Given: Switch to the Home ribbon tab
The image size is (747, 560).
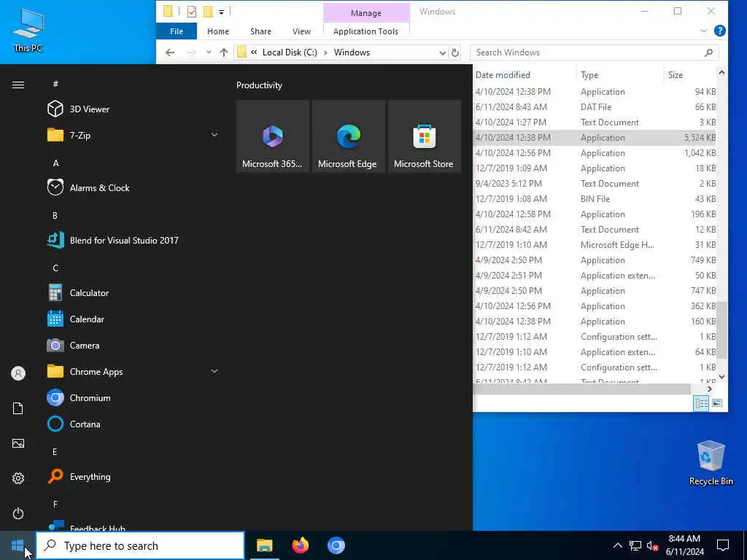Looking at the screenshot, I should [218, 31].
